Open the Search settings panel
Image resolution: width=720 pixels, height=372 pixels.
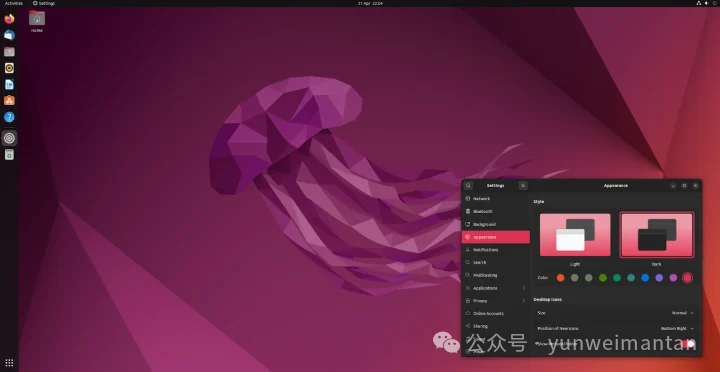tap(496, 262)
